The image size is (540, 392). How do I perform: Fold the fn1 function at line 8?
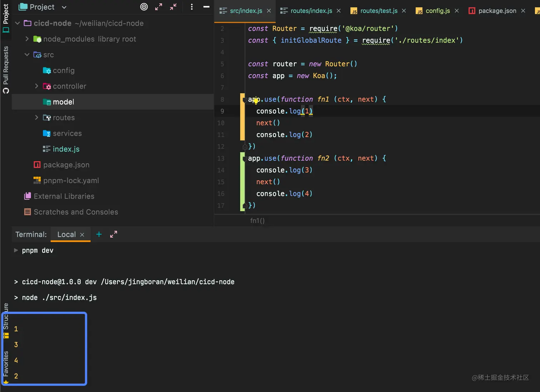pyautogui.click(x=245, y=100)
